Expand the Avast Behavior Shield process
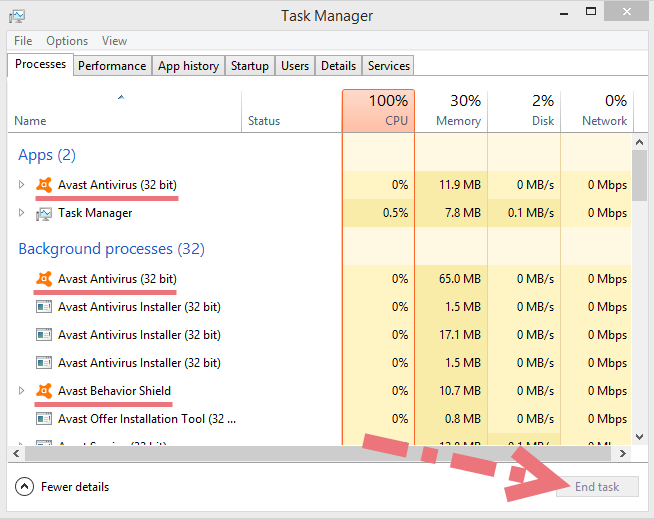Viewport: 654px width, 519px height. coord(21,391)
